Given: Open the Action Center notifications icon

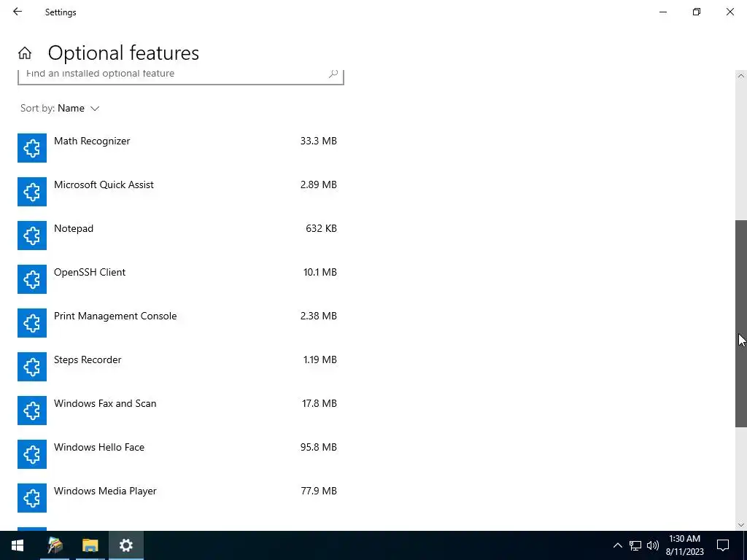Looking at the screenshot, I should [723, 545].
